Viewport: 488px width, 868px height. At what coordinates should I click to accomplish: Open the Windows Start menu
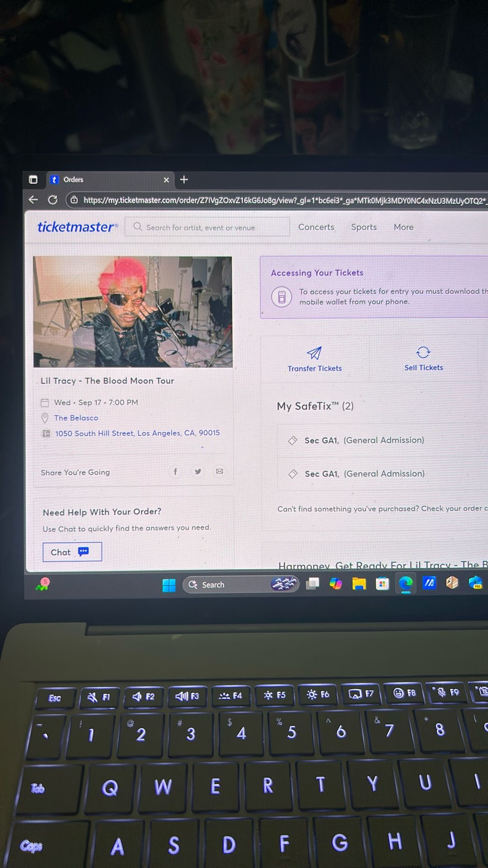click(x=169, y=585)
